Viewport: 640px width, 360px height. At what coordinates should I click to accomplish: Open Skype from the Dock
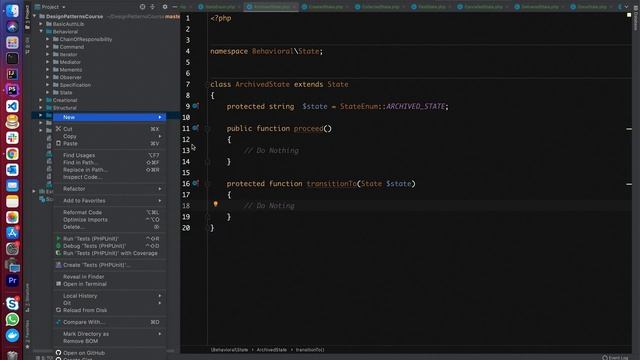[x=12, y=304]
